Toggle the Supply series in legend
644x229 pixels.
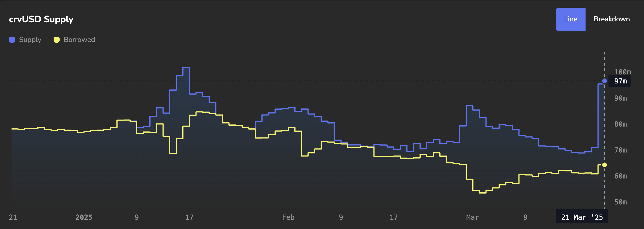tap(25, 40)
